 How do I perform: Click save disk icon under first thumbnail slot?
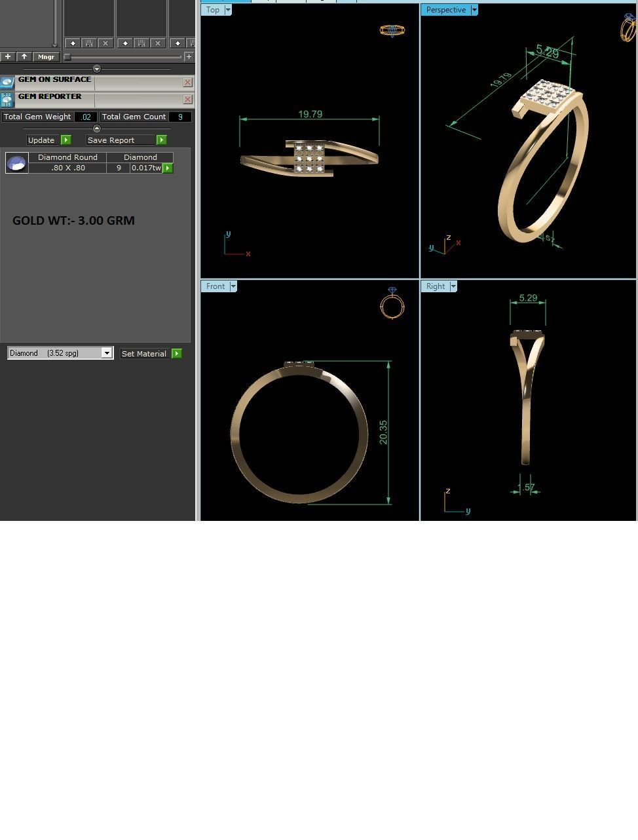coord(89,43)
